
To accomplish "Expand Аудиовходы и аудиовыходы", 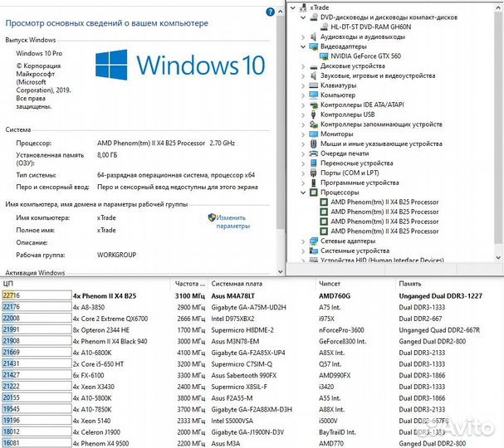I will [x=303, y=37].
